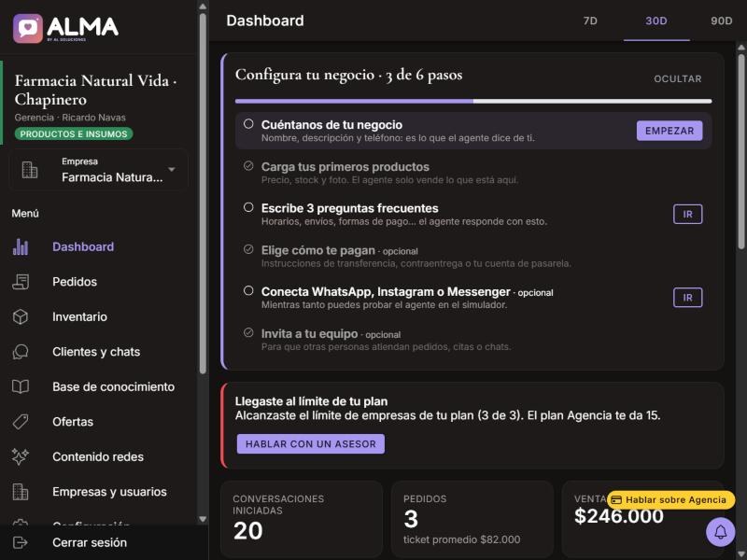Click the Clientes y chats bubble icon
This screenshot has width=747, height=560.
click(x=20, y=352)
